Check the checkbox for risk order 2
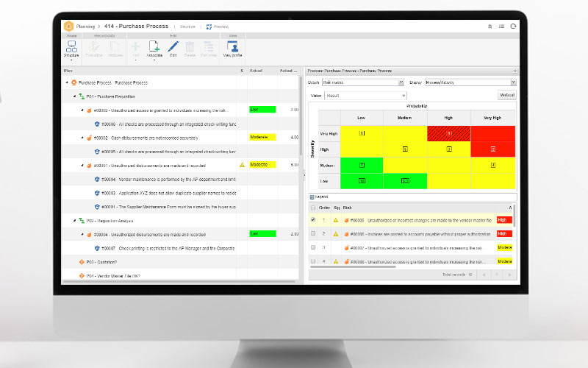Image resolution: width=588 pixels, height=368 pixels. pos(314,233)
